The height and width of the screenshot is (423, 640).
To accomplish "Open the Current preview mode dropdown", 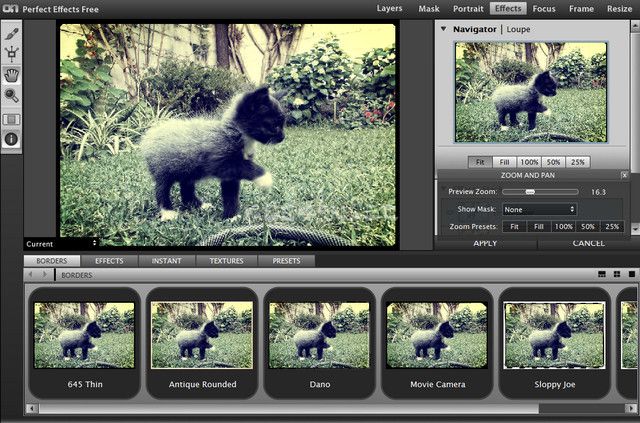I will 61,244.
